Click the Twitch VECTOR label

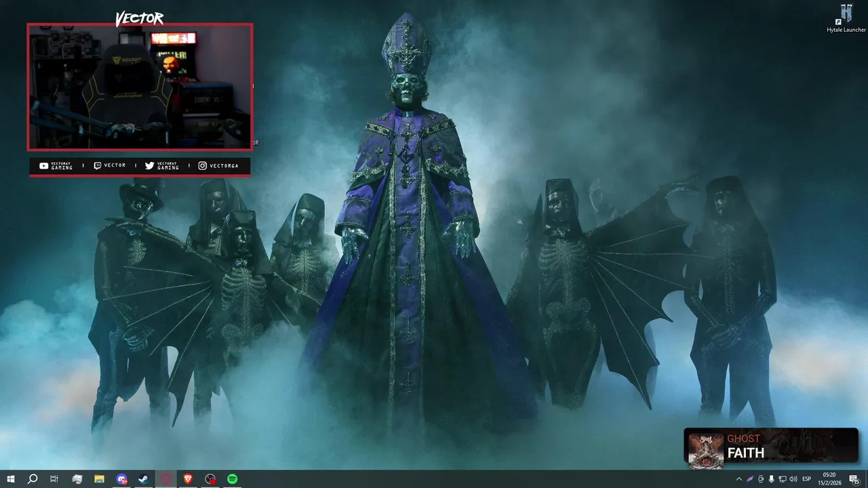[109, 165]
